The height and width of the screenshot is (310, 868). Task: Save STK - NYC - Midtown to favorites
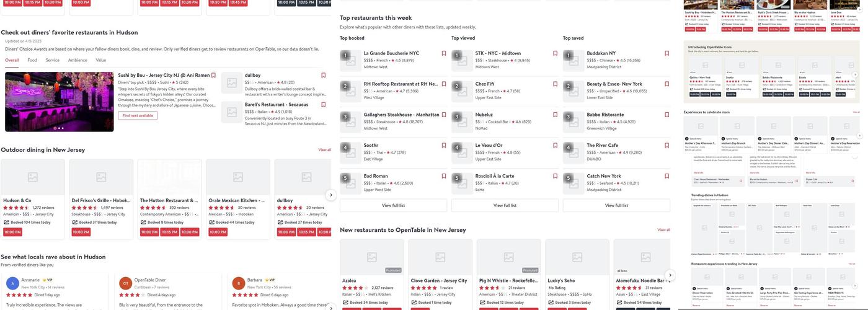pos(556,53)
